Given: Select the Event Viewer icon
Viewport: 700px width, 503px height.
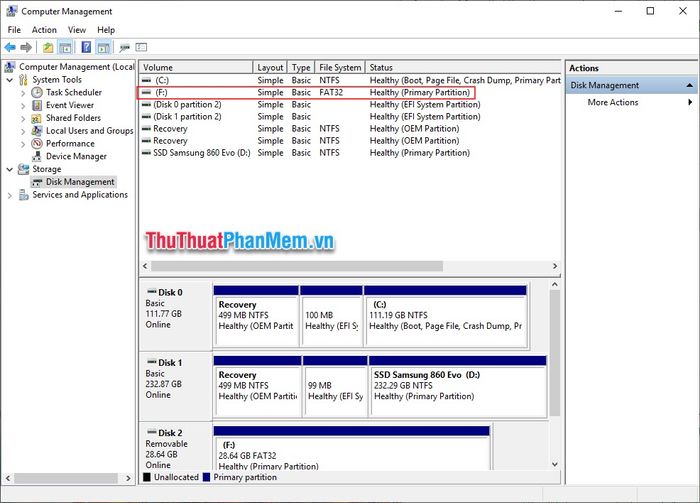Looking at the screenshot, I should pyautogui.click(x=37, y=105).
